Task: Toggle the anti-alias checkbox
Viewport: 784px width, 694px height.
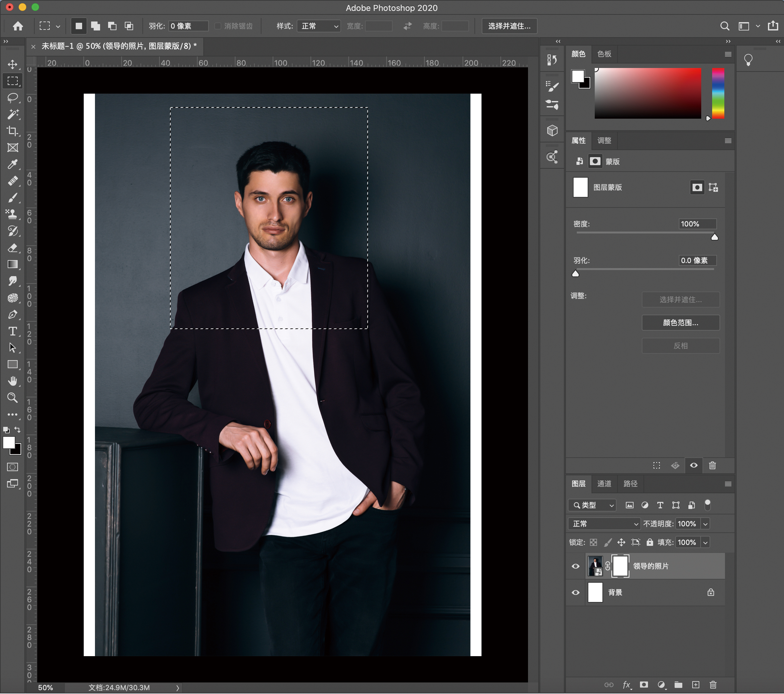Action: tap(218, 26)
